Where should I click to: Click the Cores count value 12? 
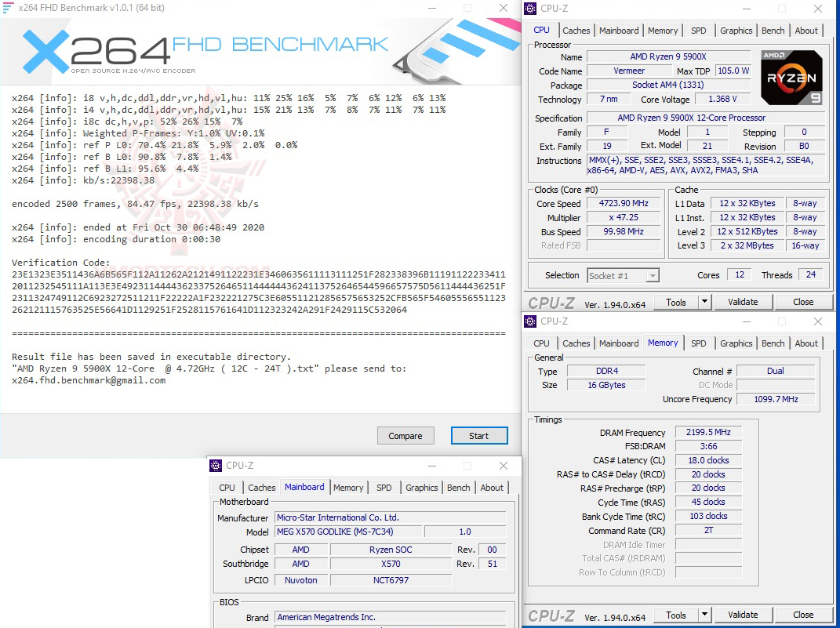coord(740,274)
